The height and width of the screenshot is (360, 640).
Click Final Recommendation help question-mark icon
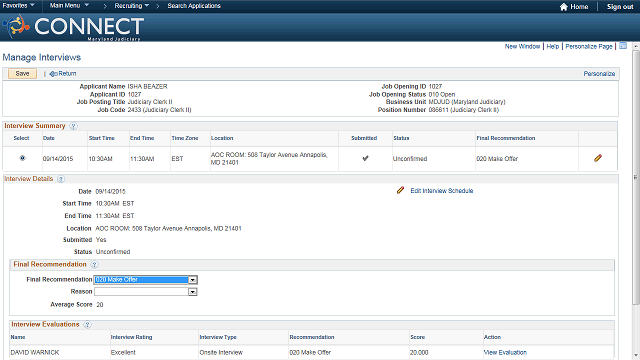tap(94, 264)
